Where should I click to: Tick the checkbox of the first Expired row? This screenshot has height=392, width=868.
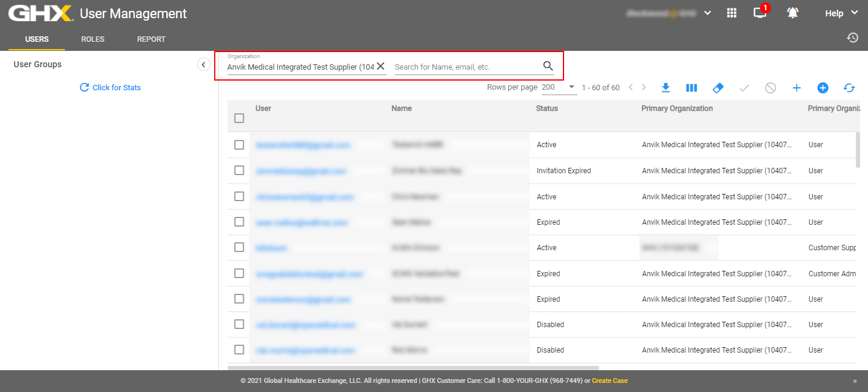(x=239, y=222)
